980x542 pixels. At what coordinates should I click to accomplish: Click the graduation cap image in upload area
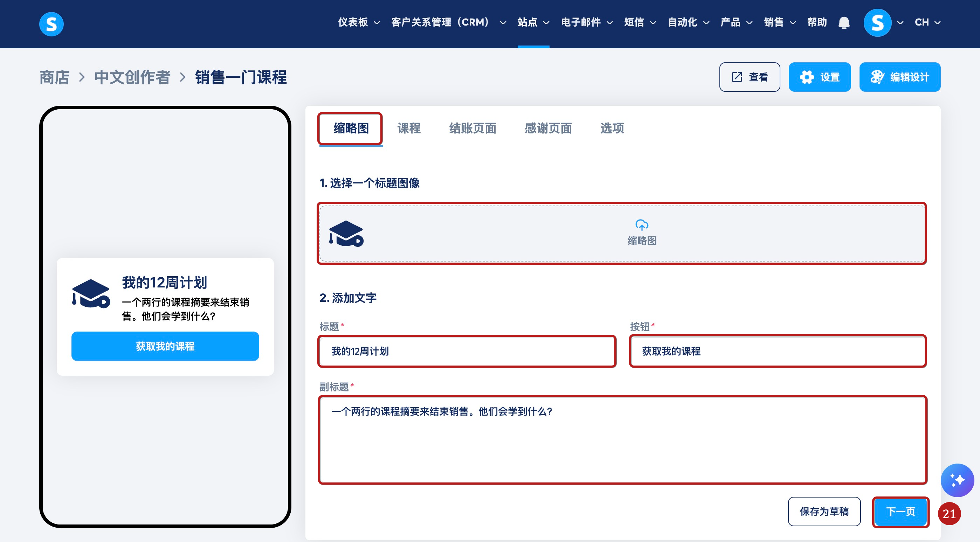pos(346,234)
